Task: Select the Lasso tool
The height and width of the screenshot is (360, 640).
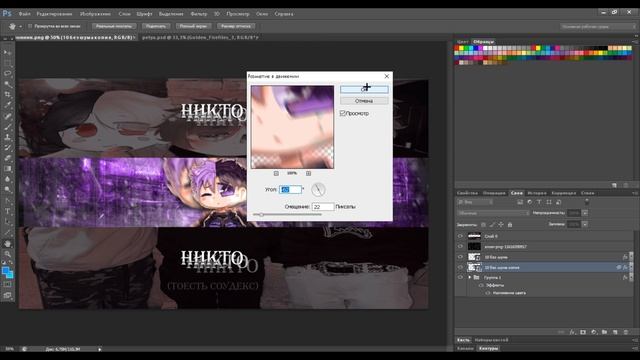Action: point(7,73)
